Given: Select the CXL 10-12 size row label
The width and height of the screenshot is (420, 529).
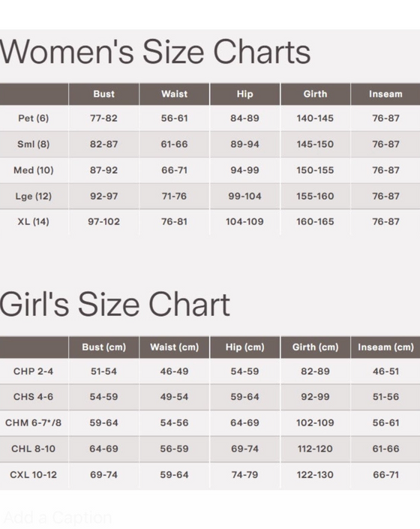Looking at the screenshot, I should pyautogui.click(x=33, y=475).
